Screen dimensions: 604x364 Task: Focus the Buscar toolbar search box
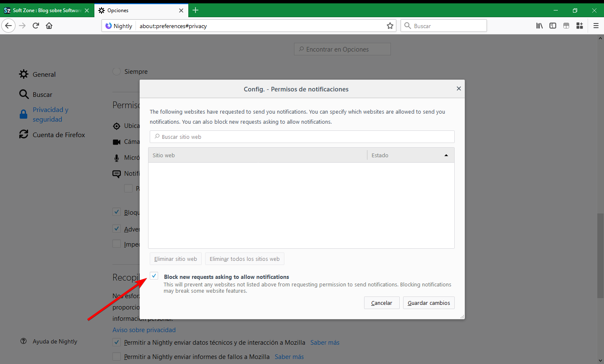[444, 26]
